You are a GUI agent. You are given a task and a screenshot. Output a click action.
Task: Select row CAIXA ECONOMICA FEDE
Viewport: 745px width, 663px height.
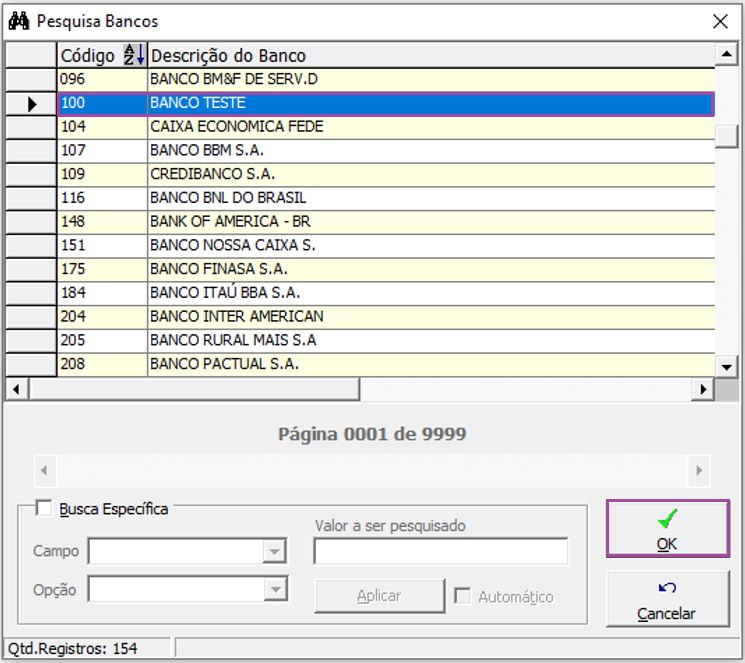pyautogui.click(x=386, y=127)
